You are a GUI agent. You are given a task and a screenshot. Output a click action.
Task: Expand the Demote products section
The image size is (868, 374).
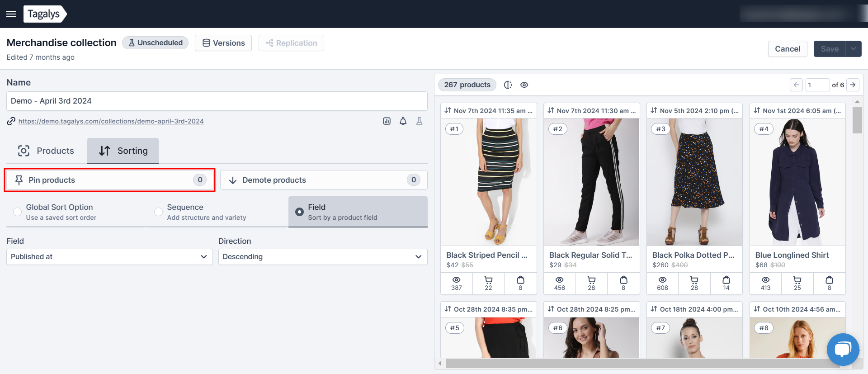[x=324, y=180]
